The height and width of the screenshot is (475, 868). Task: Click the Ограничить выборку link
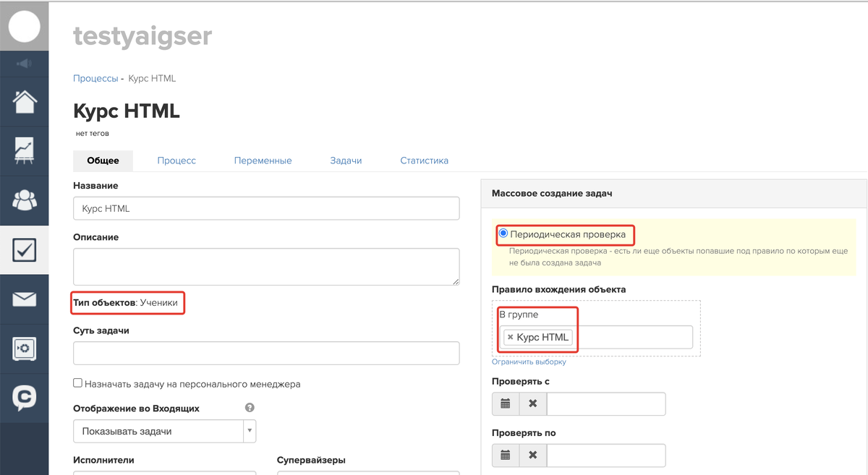tap(529, 361)
